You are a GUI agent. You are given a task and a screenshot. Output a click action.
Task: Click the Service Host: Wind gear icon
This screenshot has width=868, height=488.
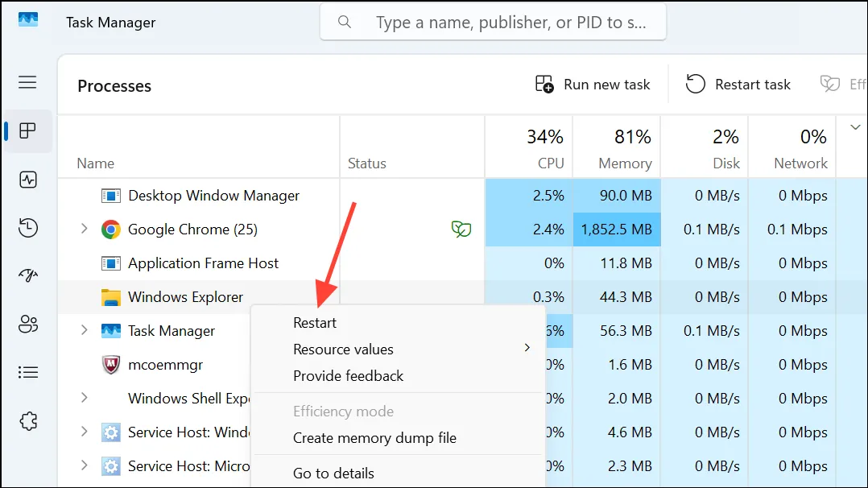coord(111,432)
